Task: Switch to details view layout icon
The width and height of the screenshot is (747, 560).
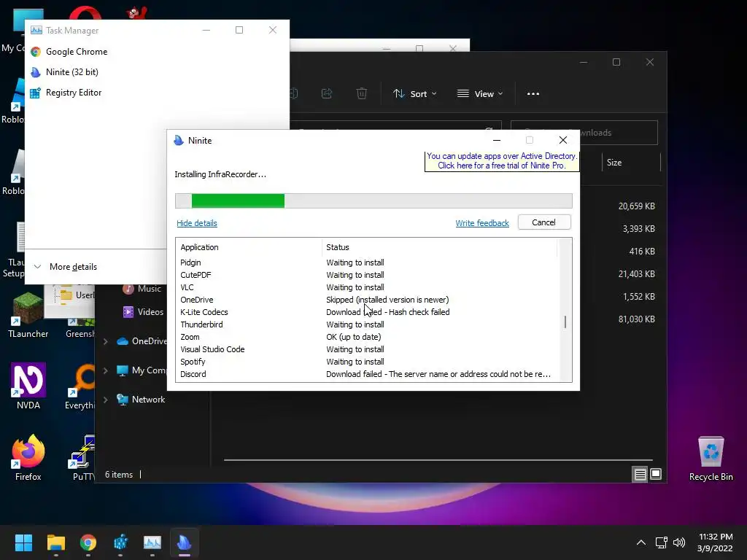Action: [x=640, y=474]
